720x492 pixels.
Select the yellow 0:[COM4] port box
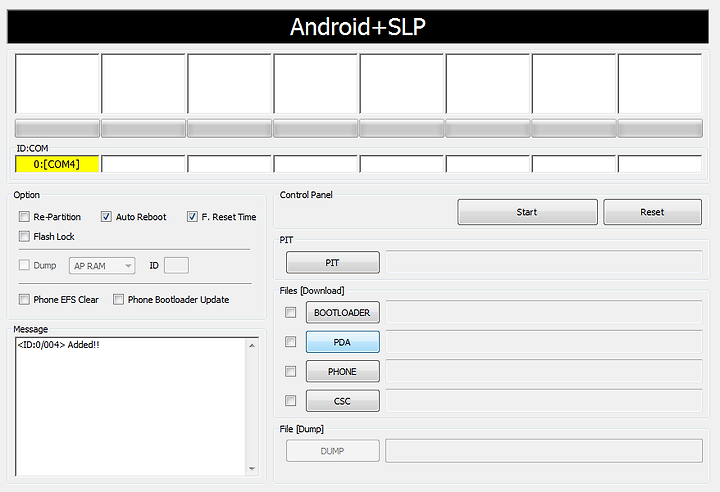(57, 164)
